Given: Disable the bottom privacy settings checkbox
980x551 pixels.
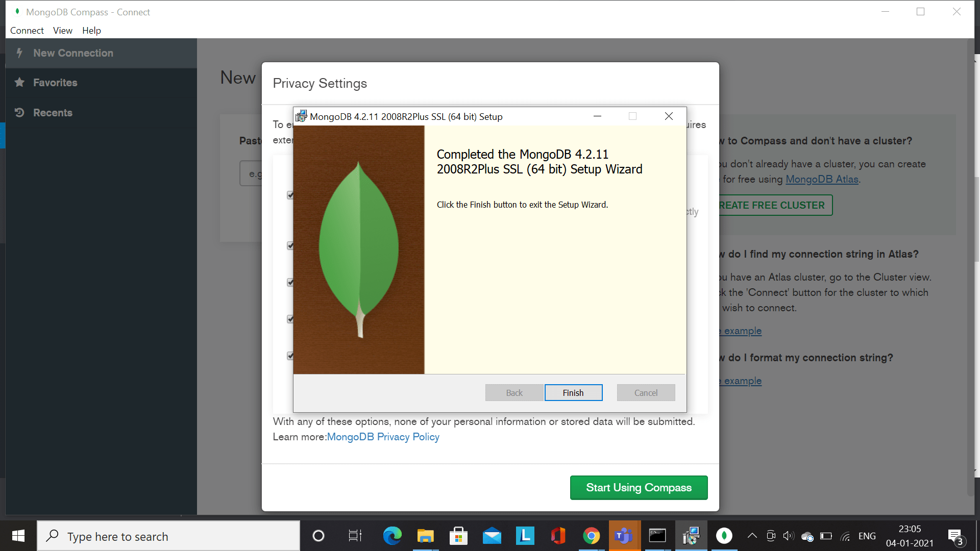Looking at the screenshot, I should pos(290,356).
